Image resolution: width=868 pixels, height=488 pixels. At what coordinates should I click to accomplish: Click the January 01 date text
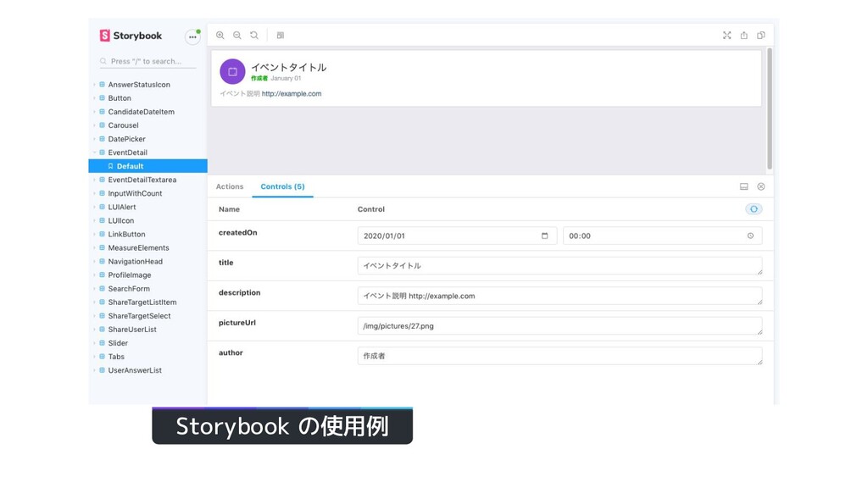click(286, 79)
